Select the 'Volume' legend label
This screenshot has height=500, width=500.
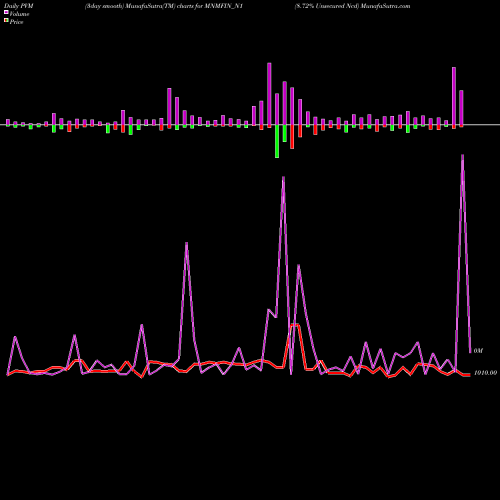click(x=19, y=14)
